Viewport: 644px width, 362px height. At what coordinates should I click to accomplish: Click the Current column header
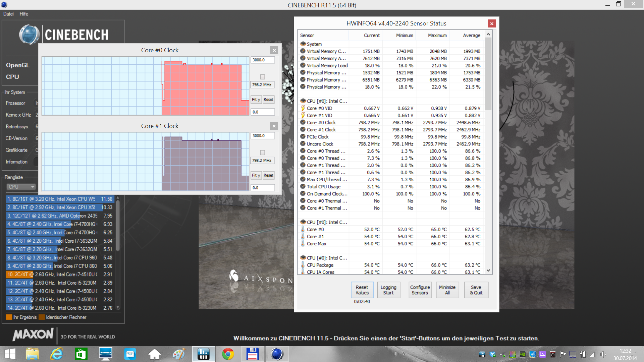(x=366, y=36)
